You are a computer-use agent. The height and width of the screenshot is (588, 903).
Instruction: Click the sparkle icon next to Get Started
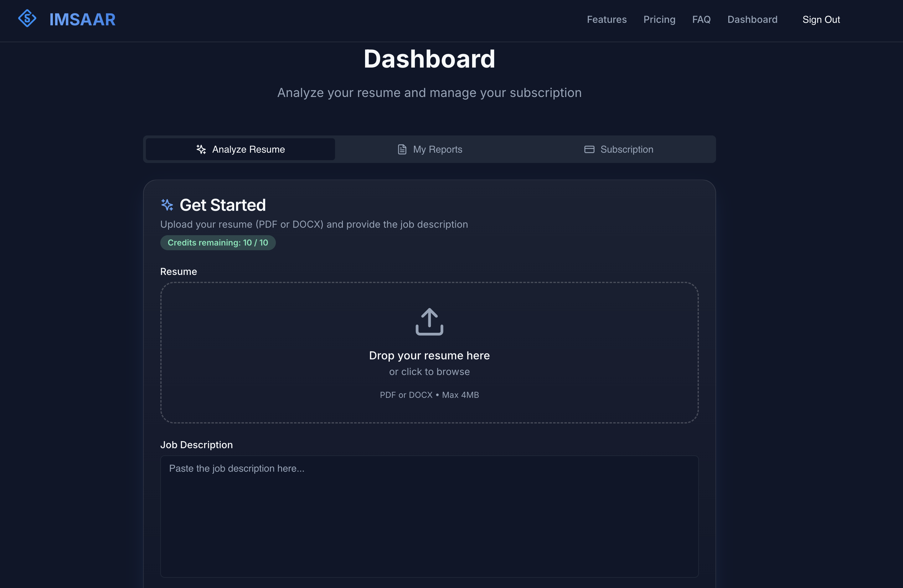(x=167, y=205)
